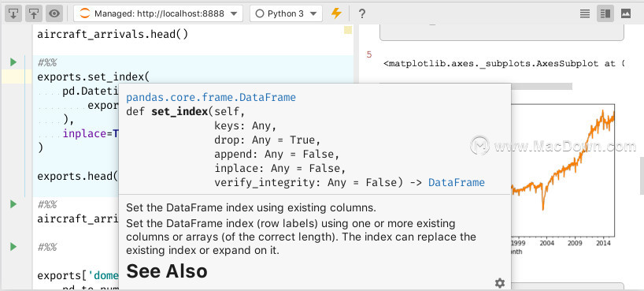The image size is (644, 291).
Task: Click the 'See Also' heading in documentation
Action: point(167,271)
